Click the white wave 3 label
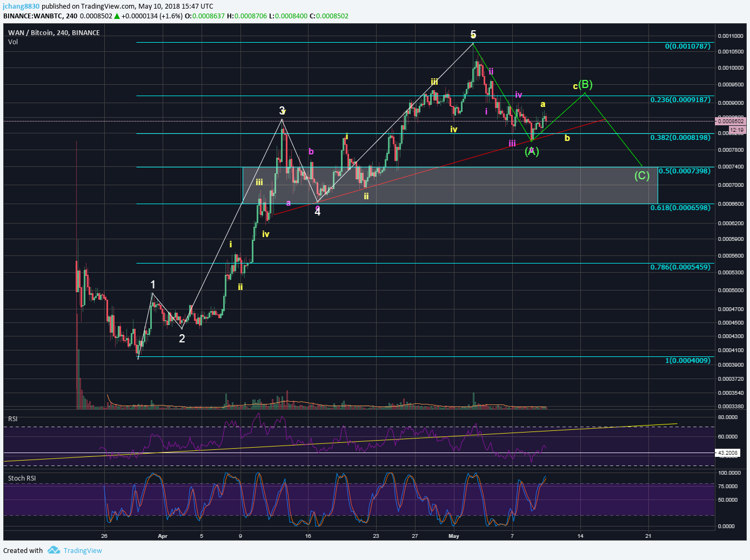This screenshot has width=750, height=560. (x=282, y=111)
